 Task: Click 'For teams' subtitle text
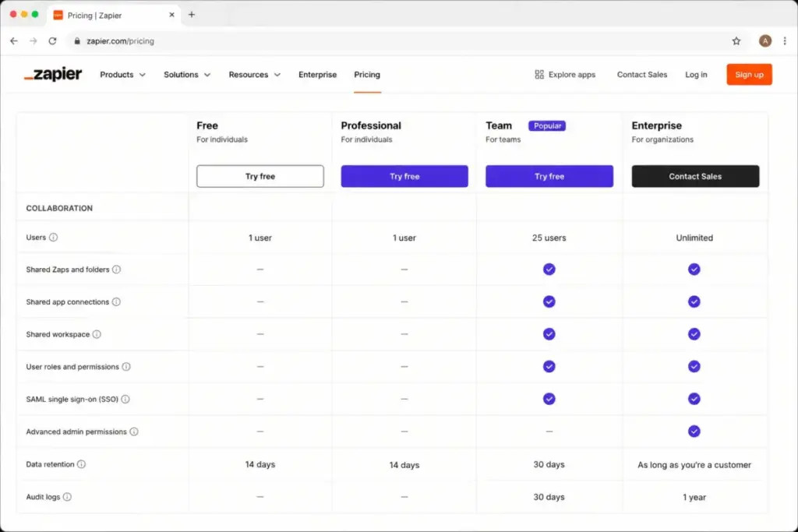point(503,139)
